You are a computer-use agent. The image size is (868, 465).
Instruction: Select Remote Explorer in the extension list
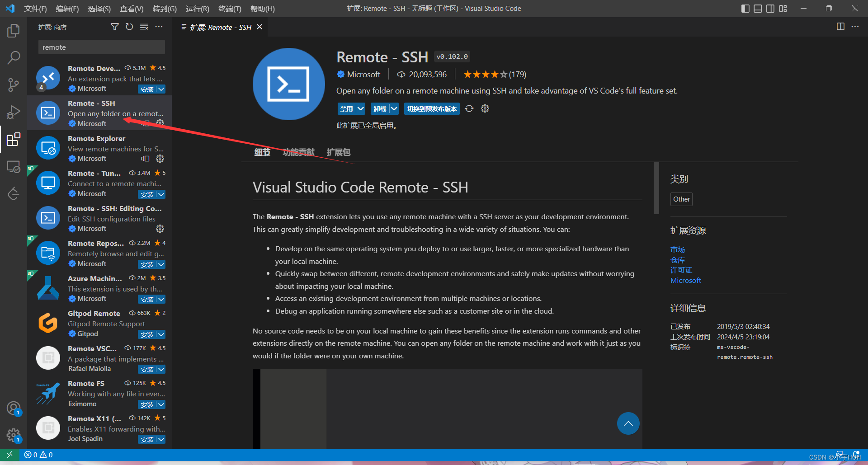(99, 148)
